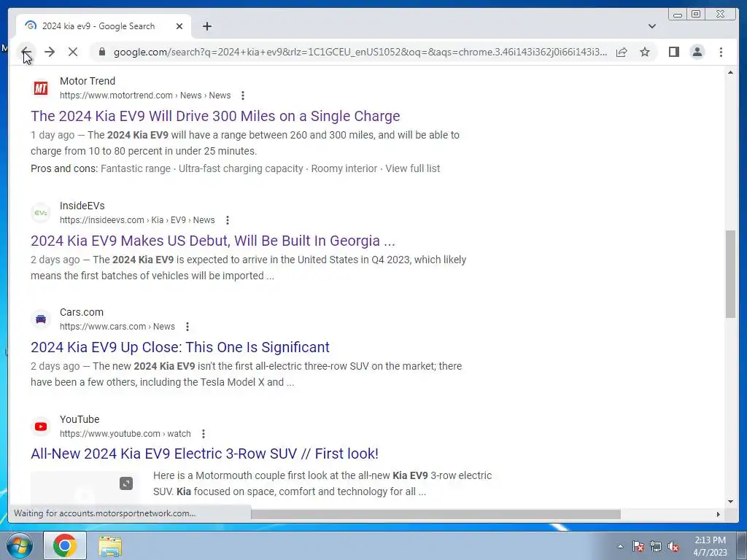Viewport: 747px width, 560px height.
Task: Click the address bar URL
Action: point(360,52)
